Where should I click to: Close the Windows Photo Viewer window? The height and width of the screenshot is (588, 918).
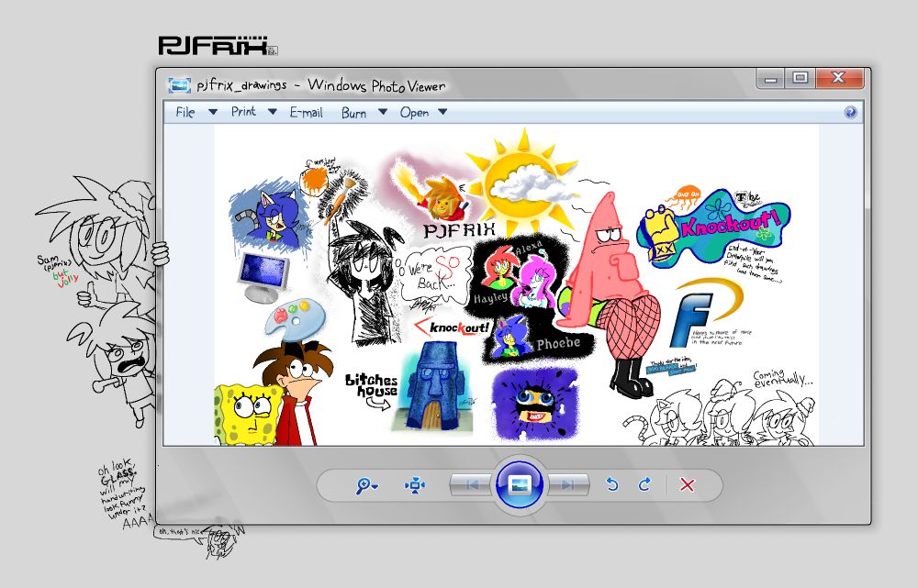pyautogui.click(x=839, y=78)
